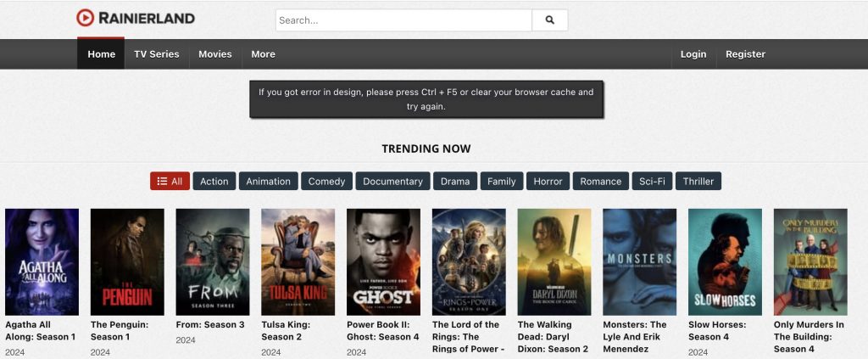The width and height of the screenshot is (868, 359).
Task: Choose the Comedy genre button
Action: (x=326, y=182)
